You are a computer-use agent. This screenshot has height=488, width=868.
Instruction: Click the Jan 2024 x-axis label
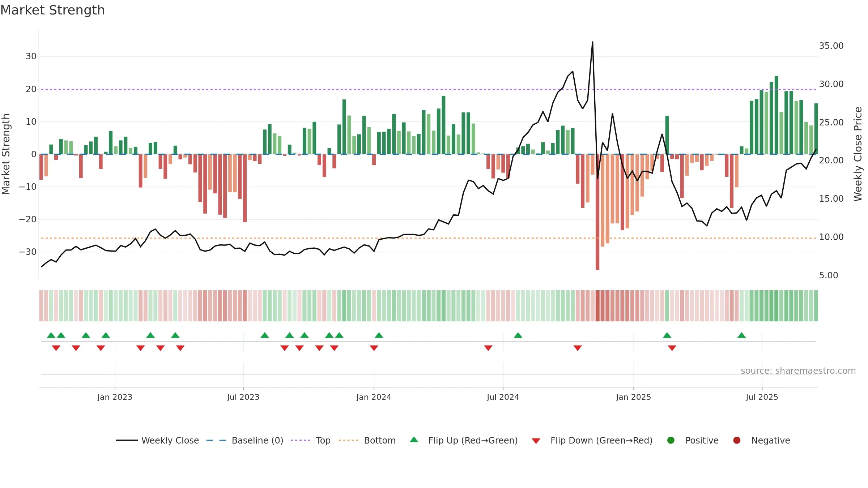374,397
